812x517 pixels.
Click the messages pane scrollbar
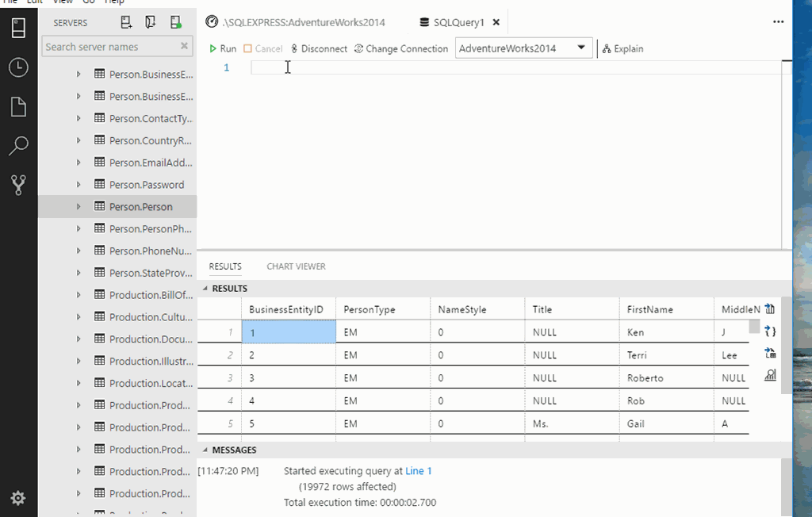pos(786,487)
